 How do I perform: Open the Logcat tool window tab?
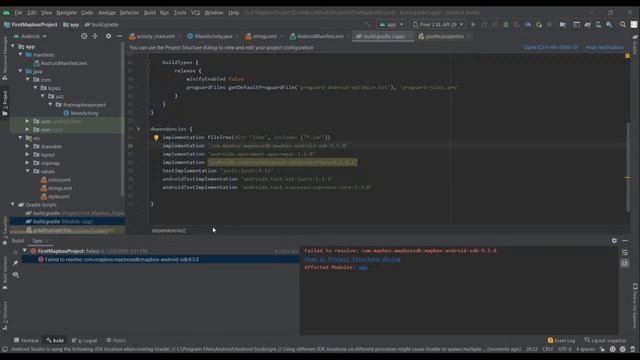84,340
